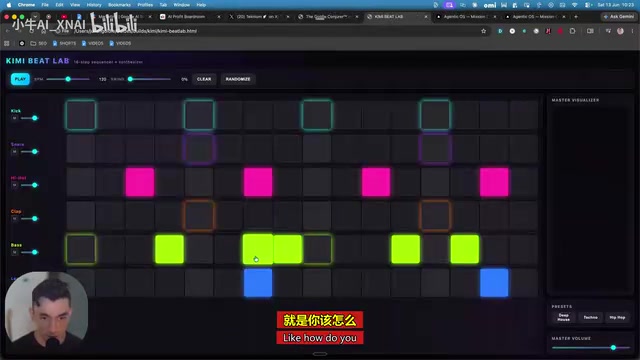Toggle the fifth step of the Clap row
The image size is (640, 360).
(199, 216)
